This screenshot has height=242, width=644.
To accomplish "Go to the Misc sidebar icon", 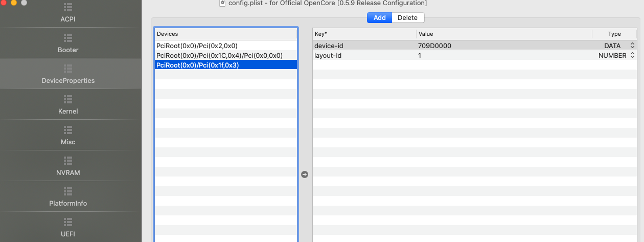I will (68, 130).
